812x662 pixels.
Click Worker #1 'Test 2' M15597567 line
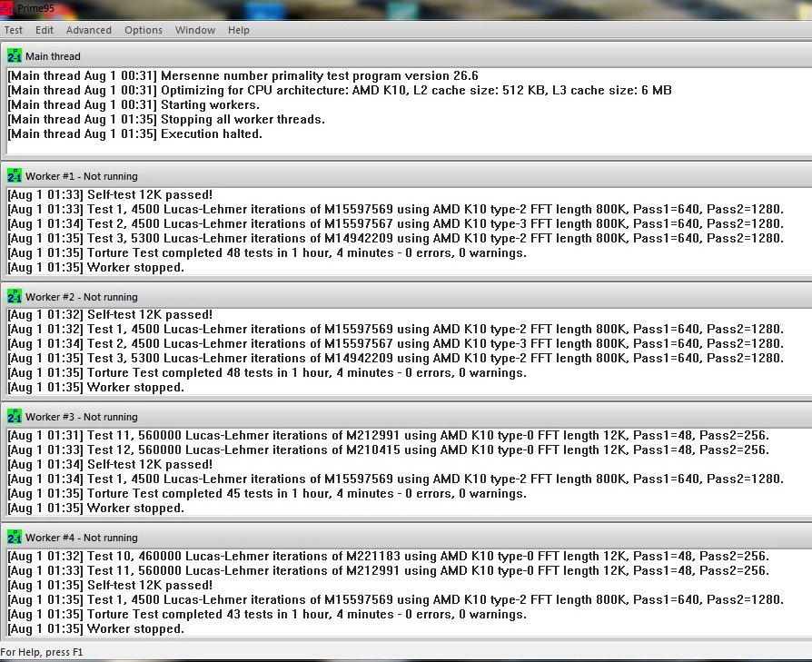point(396,223)
